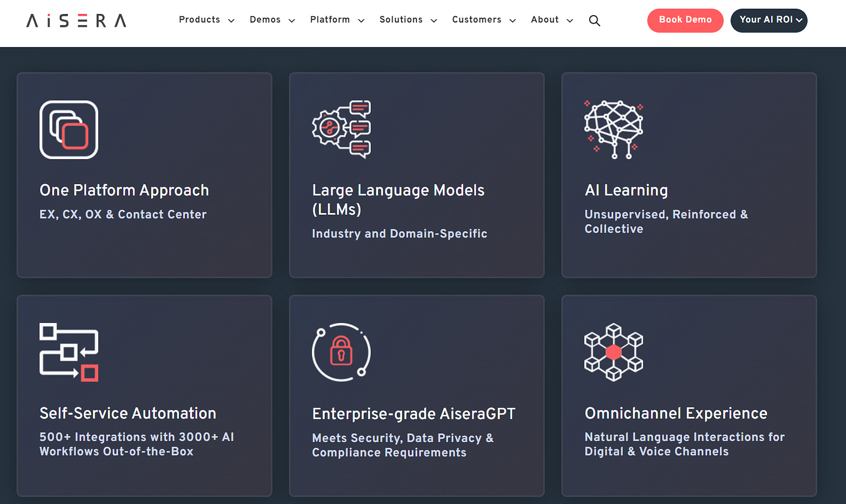Open the Your AI ROI dropdown
Screen dimensions: 846x504
click(x=769, y=20)
